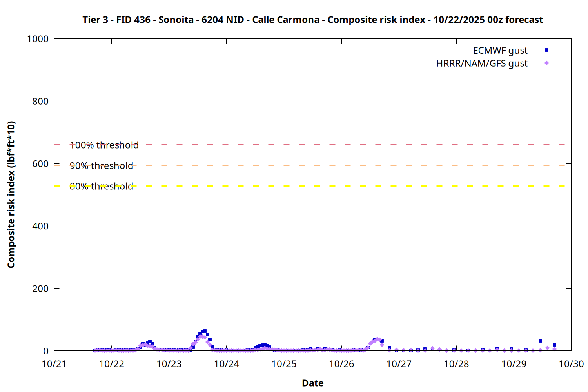Click the chart title text
This screenshot has height=392, width=588.
[312, 20]
